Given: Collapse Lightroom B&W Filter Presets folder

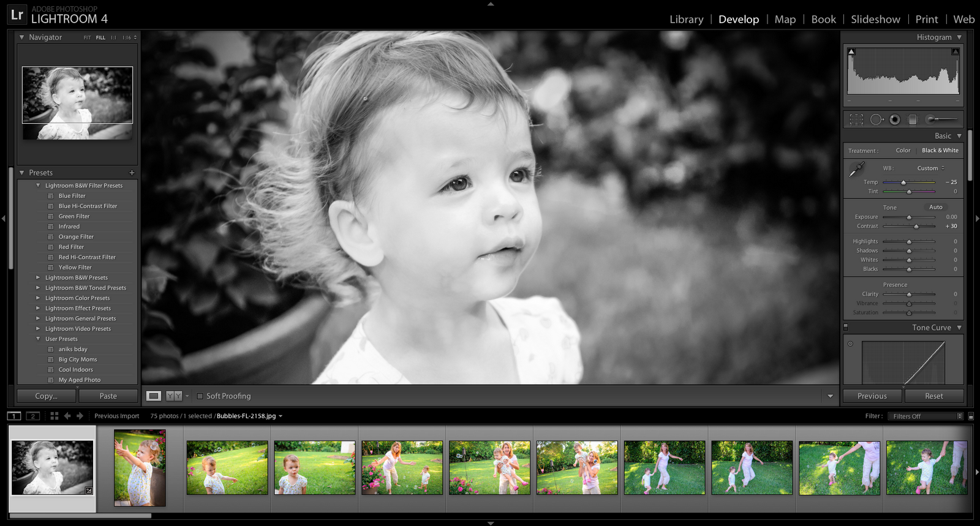Looking at the screenshot, I should (38, 186).
